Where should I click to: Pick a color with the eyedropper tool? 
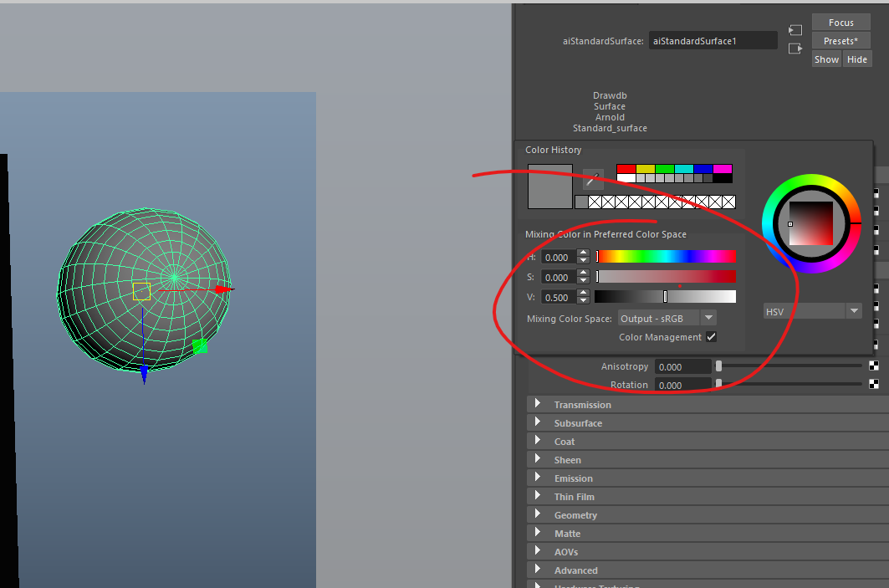click(x=593, y=179)
